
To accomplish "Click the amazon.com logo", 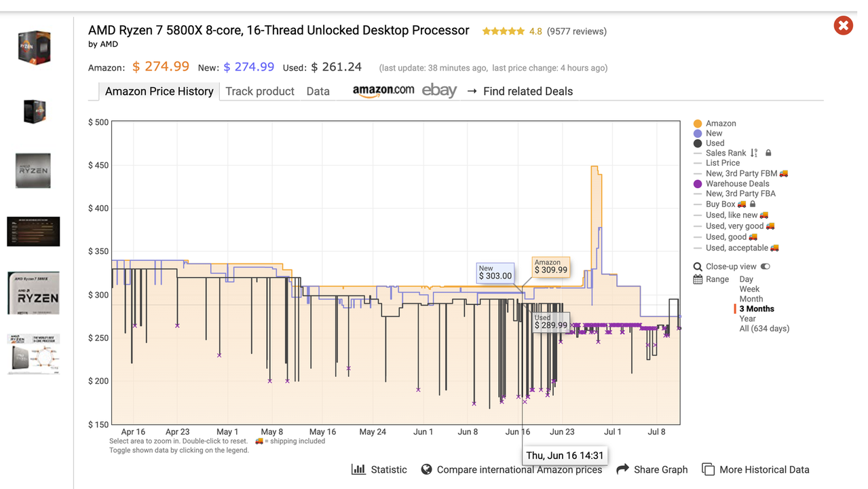I will pyautogui.click(x=383, y=91).
